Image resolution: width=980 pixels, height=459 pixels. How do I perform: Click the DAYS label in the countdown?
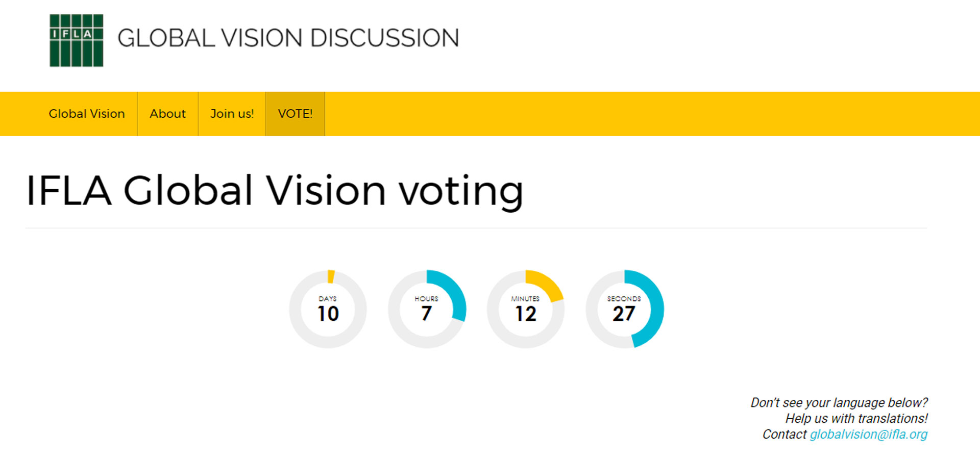[328, 299]
